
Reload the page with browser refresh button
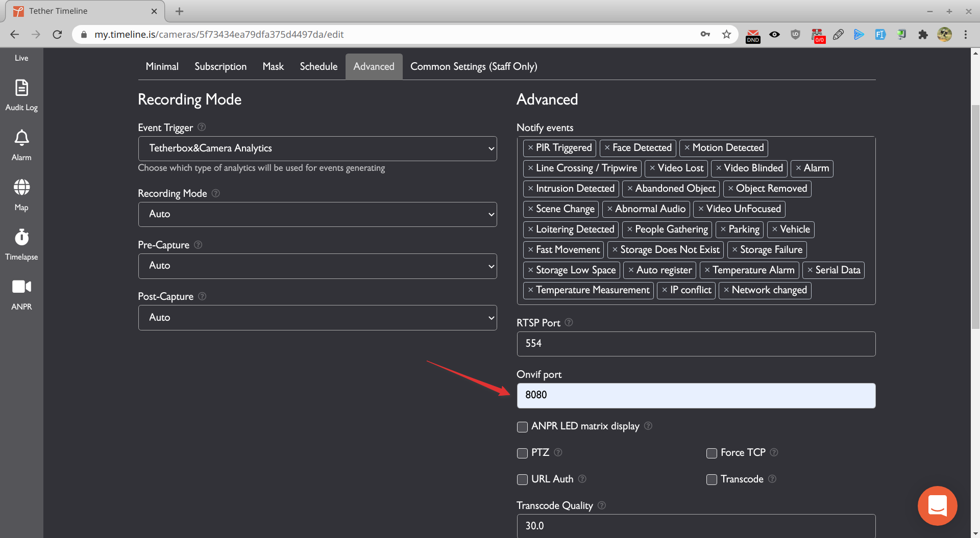tap(57, 34)
